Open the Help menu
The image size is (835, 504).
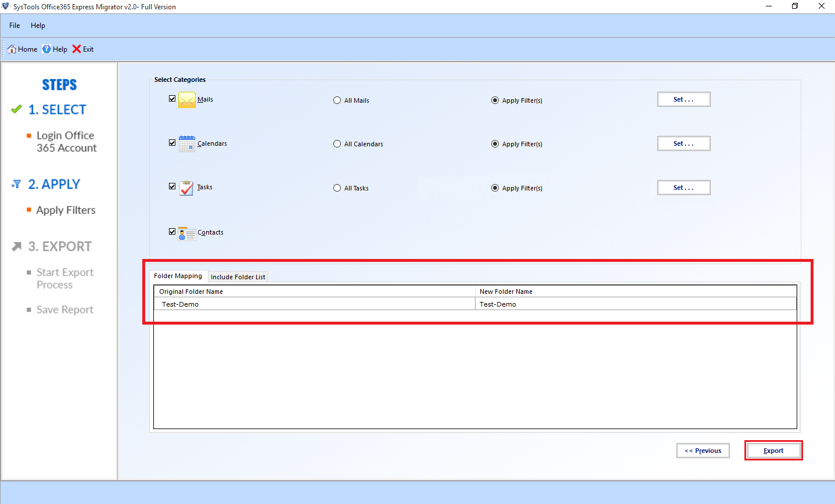(38, 26)
